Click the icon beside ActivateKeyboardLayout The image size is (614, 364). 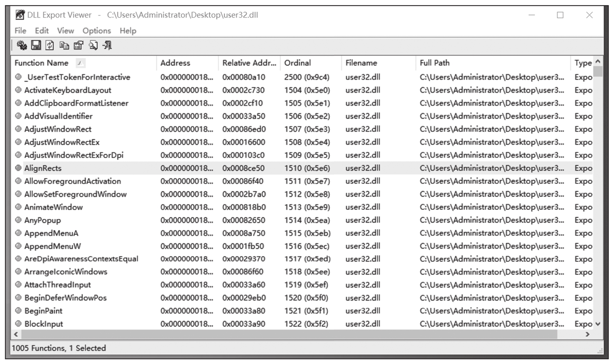(x=18, y=90)
